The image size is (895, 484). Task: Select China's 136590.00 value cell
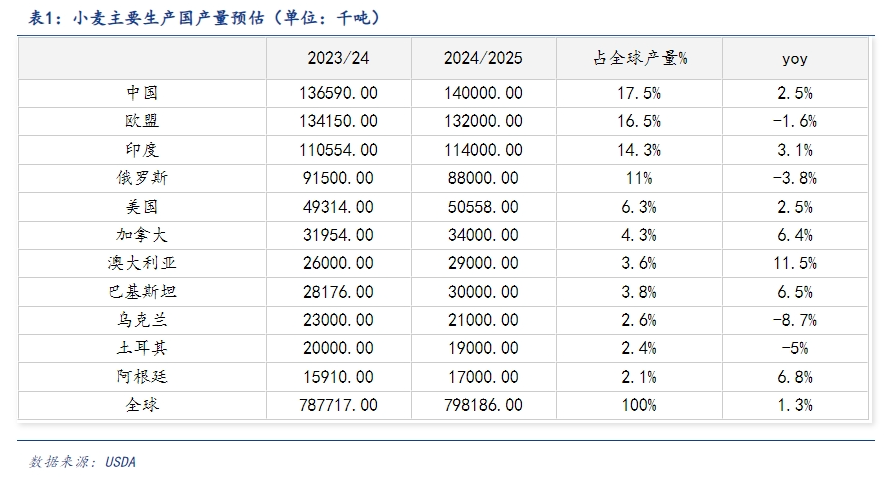point(338,93)
